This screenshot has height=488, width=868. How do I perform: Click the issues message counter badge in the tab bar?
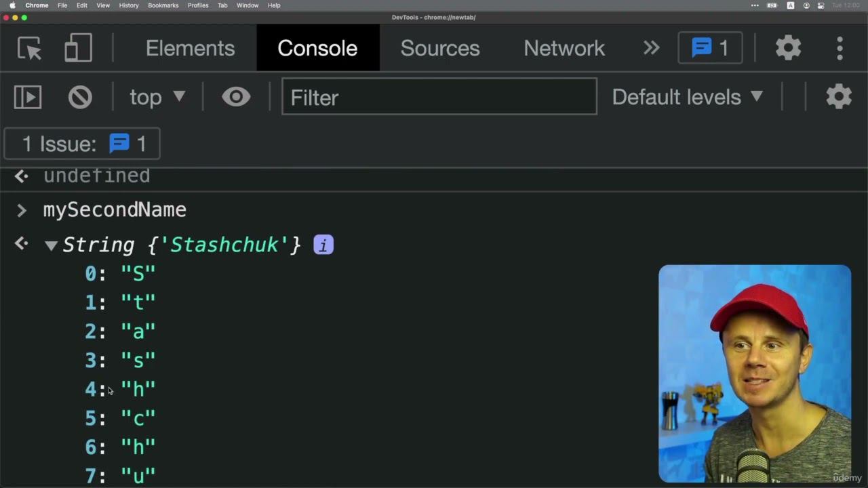pos(710,48)
